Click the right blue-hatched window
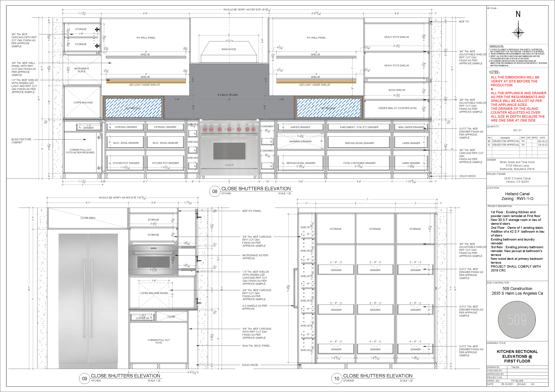555x392 pixels. click(x=329, y=108)
